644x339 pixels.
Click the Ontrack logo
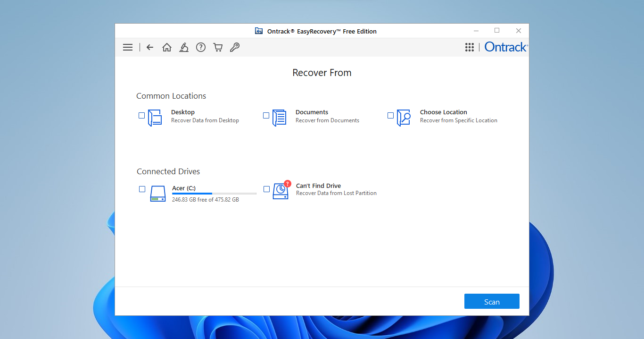(506, 47)
